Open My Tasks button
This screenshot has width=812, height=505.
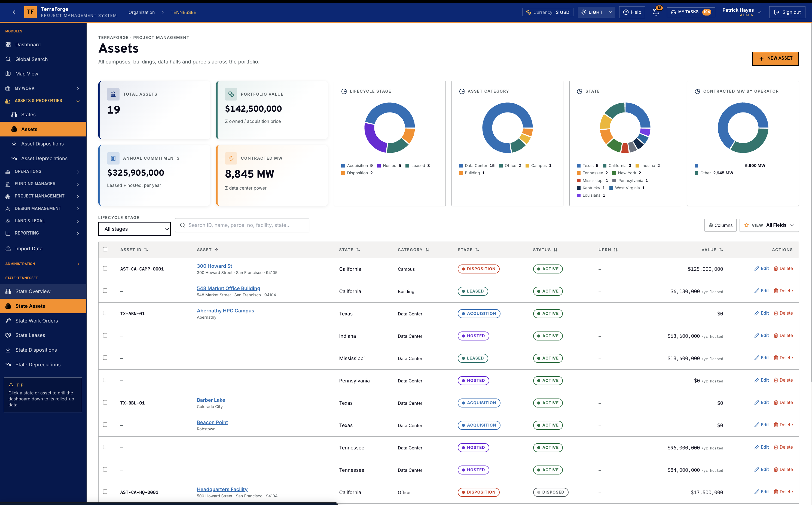691,12
